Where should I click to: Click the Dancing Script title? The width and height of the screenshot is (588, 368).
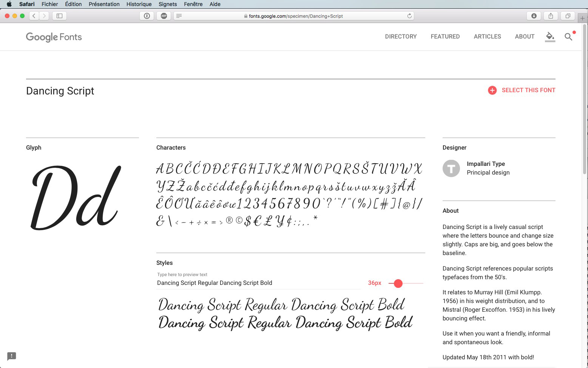(60, 91)
